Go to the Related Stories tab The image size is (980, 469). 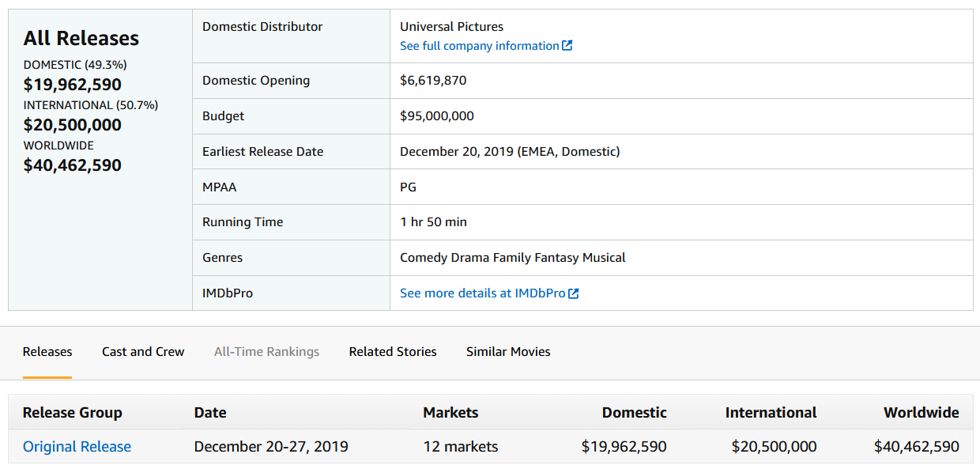393,352
